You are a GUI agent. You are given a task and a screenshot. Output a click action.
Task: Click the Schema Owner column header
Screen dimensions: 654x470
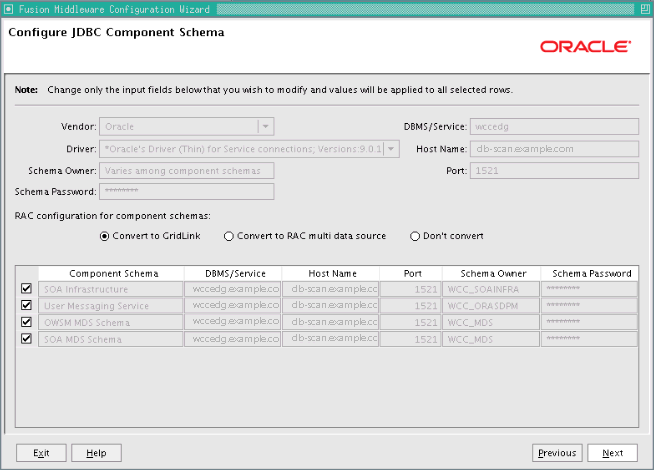point(492,274)
